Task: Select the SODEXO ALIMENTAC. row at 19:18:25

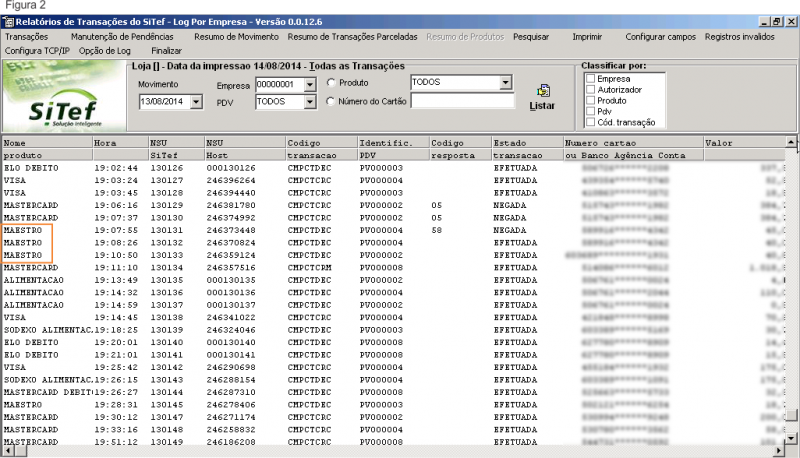Action: tap(393, 330)
